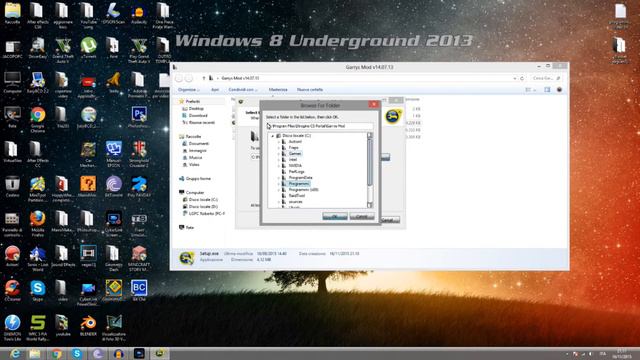640x360 pixels.
Task: Select the PerfLogs folder in the tree
Action: click(x=296, y=172)
